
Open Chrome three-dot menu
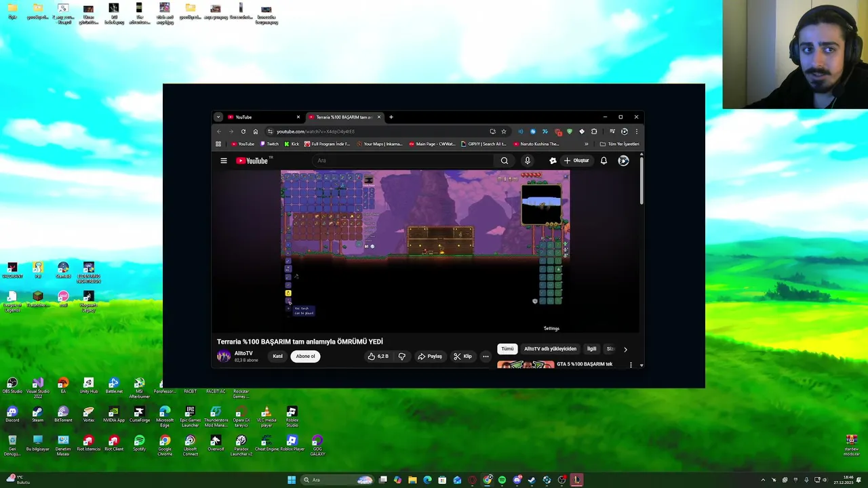[636, 131]
